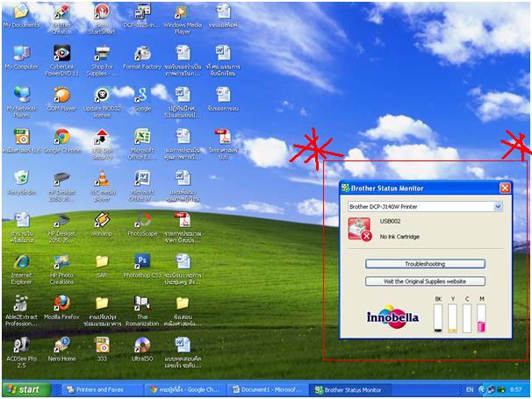Click the EN language indicator
The width and height of the screenshot is (532, 399).
[470, 389]
